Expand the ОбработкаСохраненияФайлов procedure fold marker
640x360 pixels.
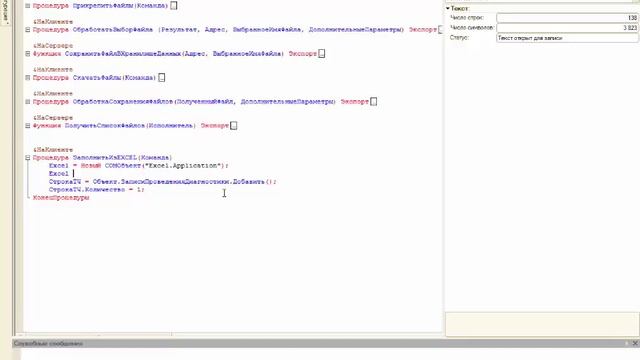coord(28,102)
